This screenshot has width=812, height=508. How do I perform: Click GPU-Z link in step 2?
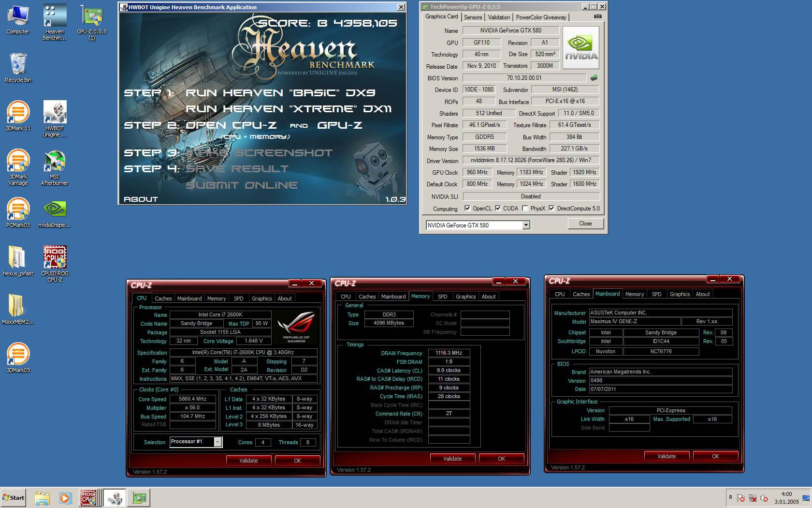pos(340,125)
